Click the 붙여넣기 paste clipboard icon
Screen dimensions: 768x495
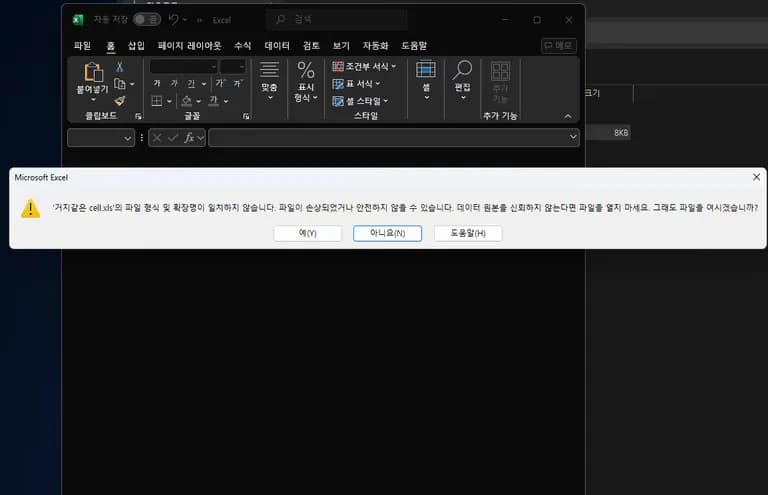click(x=93, y=73)
